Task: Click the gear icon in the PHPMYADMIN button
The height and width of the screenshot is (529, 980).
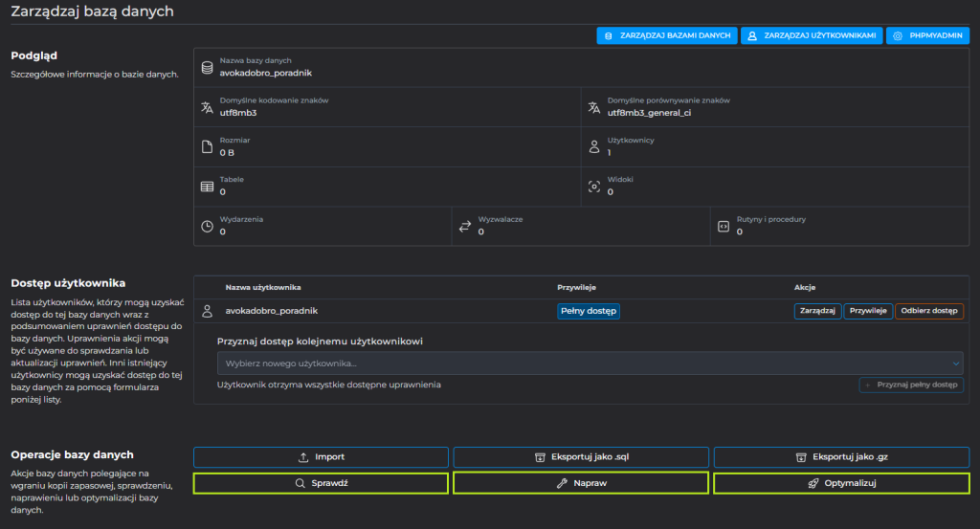Action: (898, 35)
